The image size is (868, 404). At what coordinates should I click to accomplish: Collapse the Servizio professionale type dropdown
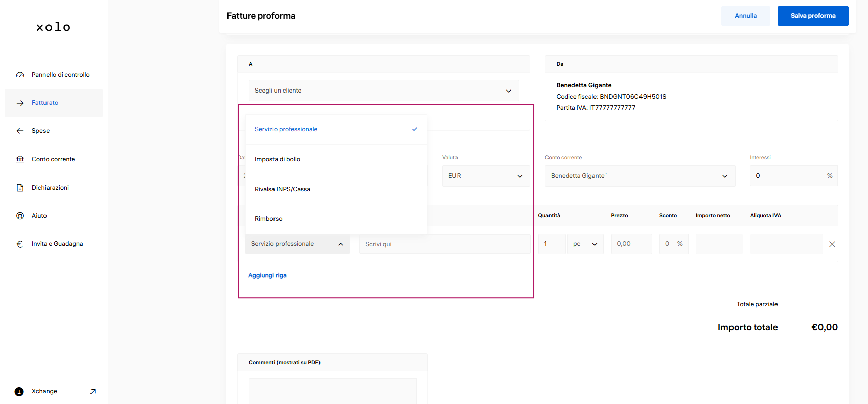tap(297, 244)
